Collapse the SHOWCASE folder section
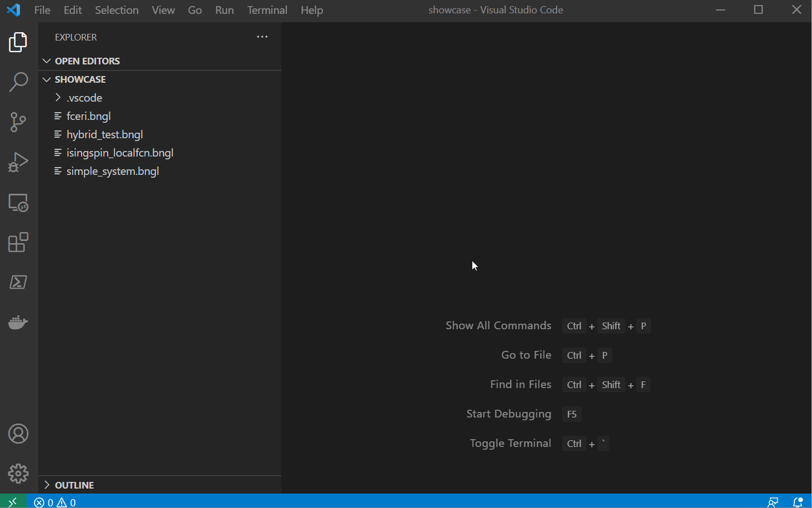812x508 pixels. 160,79
